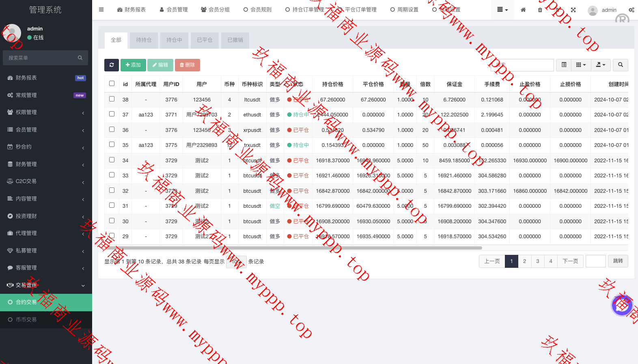Switch to the 已平仓 tab
This screenshot has width=638, height=364.
tap(205, 40)
